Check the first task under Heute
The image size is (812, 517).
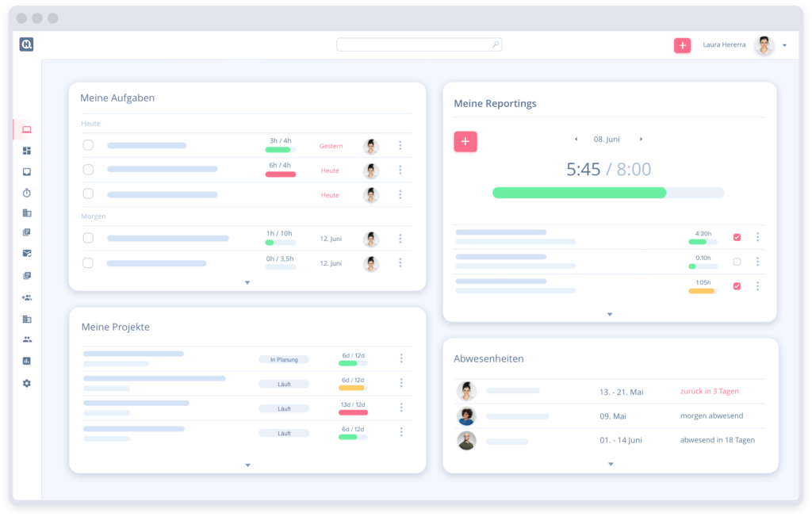click(88, 145)
